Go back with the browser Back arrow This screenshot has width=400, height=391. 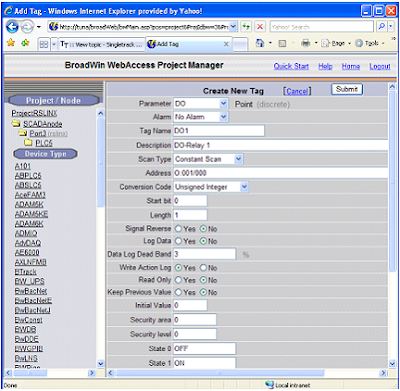[x=12, y=27]
